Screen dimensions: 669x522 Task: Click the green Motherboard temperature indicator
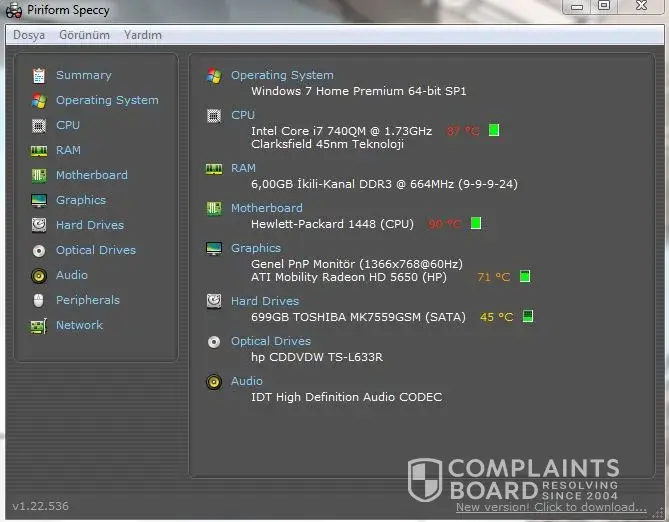pyautogui.click(x=476, y=223)
